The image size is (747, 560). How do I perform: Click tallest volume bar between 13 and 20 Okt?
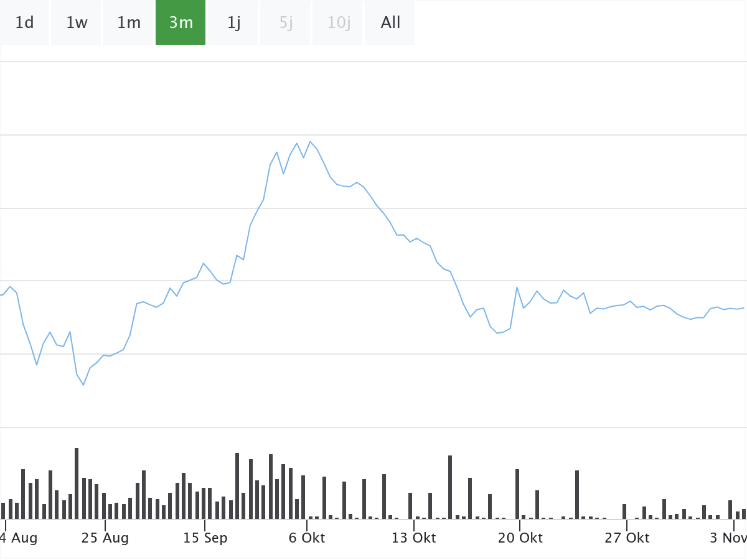point(450,487)
